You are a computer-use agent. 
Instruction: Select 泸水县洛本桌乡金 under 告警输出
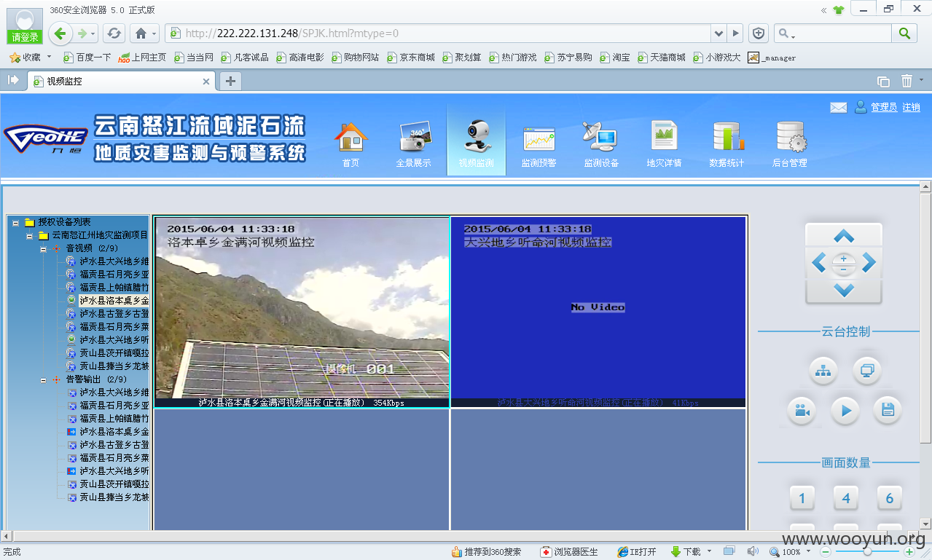[x=114, y=432]
